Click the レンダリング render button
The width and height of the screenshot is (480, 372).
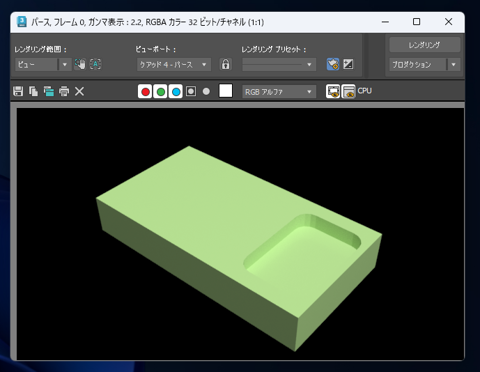(x=425, y=45)
